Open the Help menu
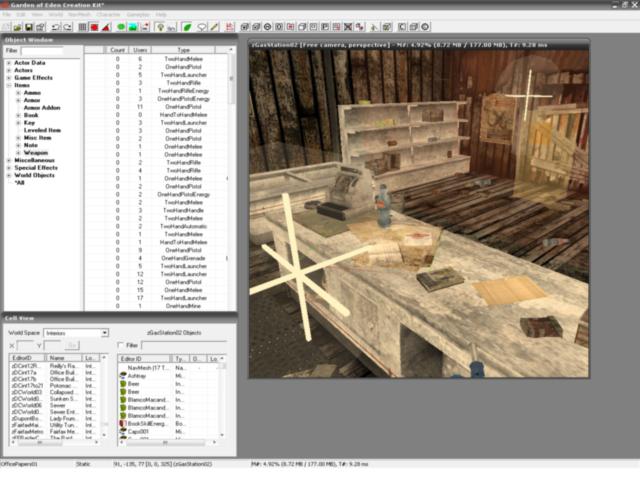The image size is (640, 480). tap(161, 14)
